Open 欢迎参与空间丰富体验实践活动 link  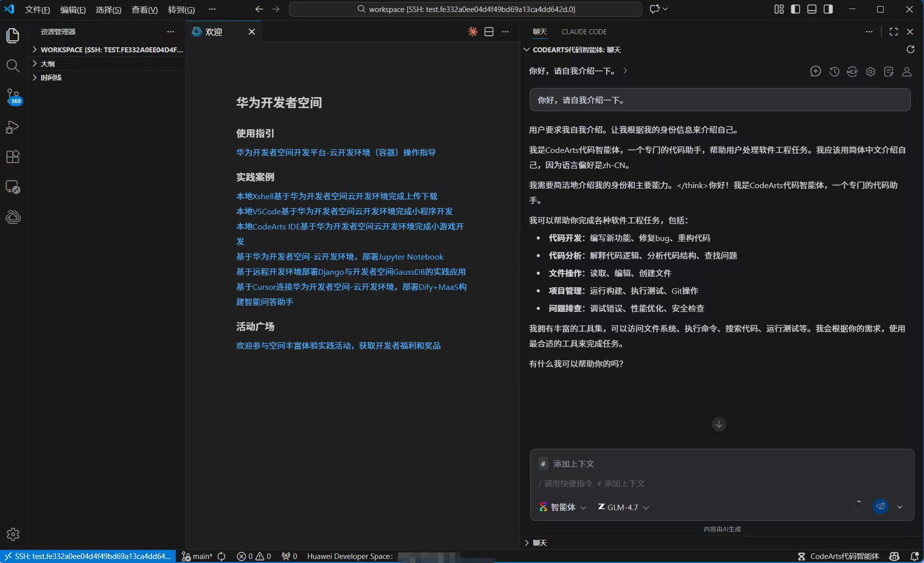pyautogui.click(x=338, y=345)
